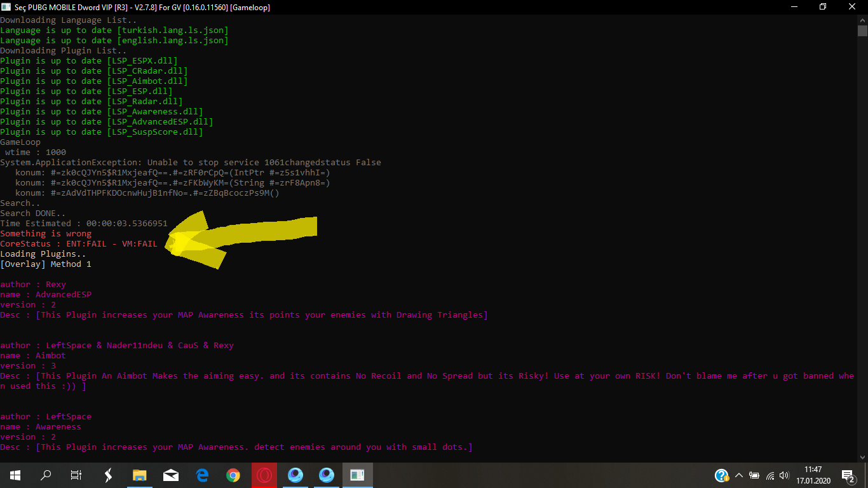Switch to Opera on the taskbar
868x488 pixels.
tap(264, 475)
